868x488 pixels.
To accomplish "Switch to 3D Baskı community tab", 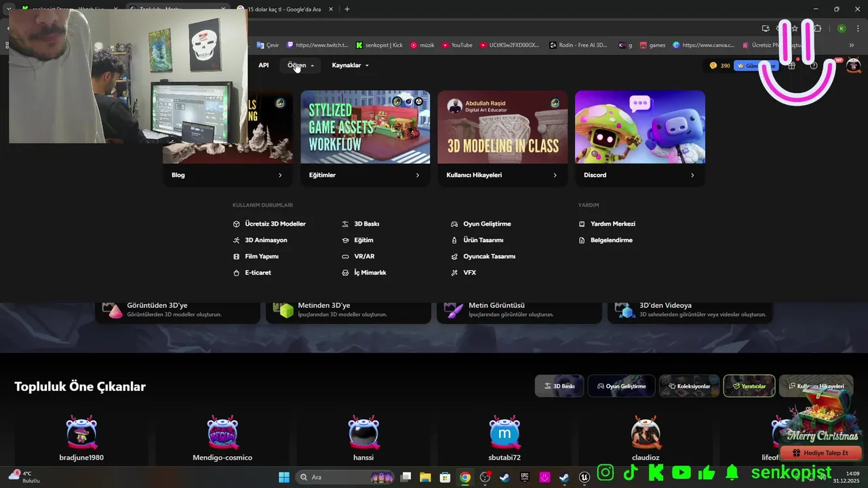I will point(559,386).
